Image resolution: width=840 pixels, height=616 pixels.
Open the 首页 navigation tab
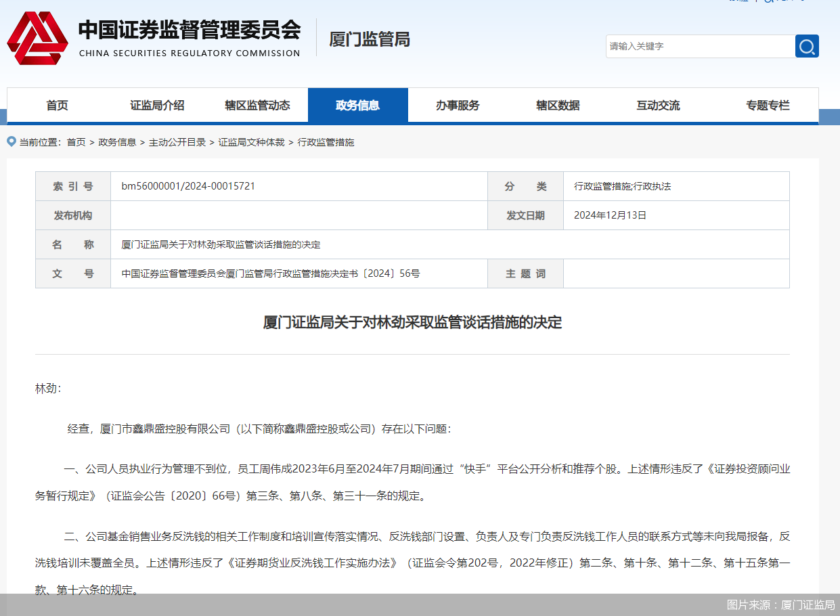[x=58, y=106]
